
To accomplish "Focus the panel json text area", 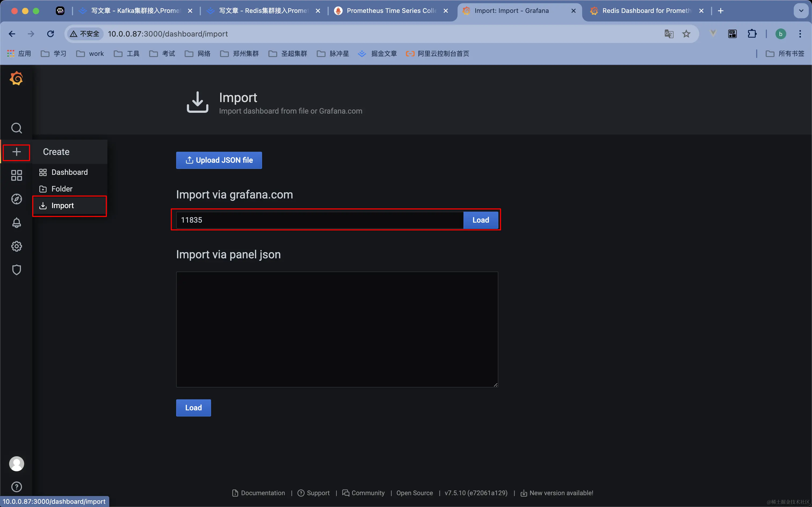I will tap(337, 329).
